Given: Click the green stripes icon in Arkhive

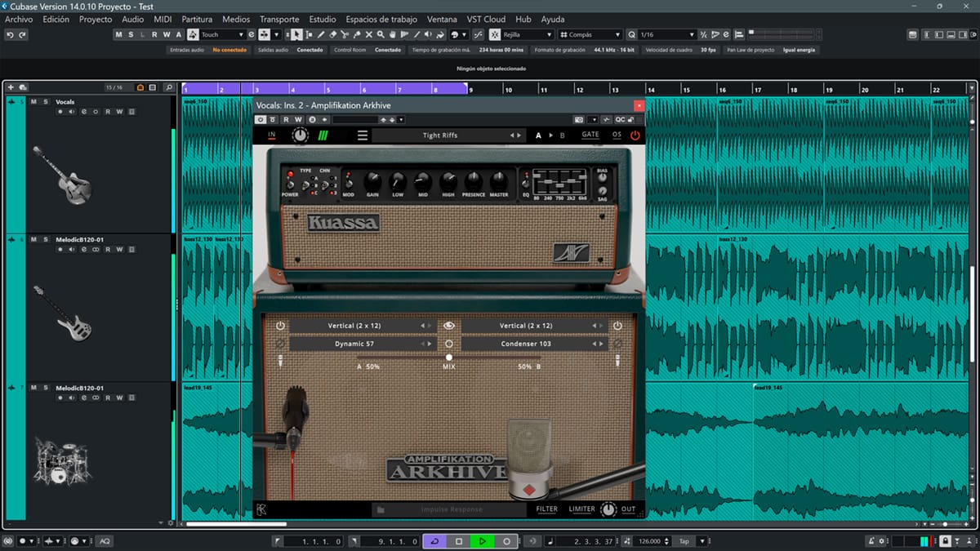Looking at the screenshot, I should tap(323, 135).
